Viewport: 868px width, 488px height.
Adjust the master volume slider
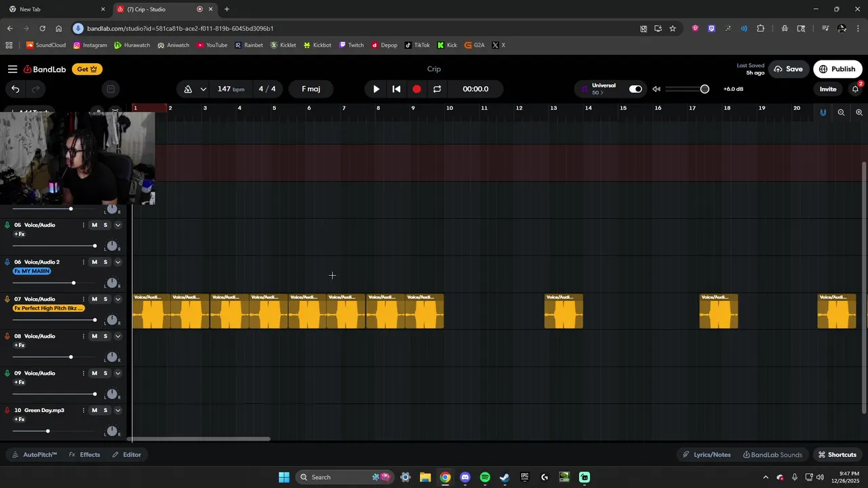pyautogui.click(x=687, y=89)
